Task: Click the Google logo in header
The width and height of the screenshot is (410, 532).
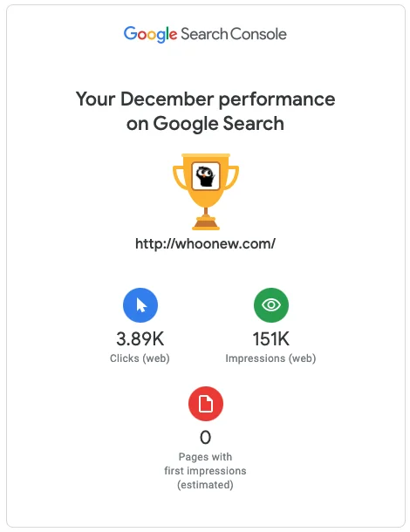Action: [x=150, y=34]
